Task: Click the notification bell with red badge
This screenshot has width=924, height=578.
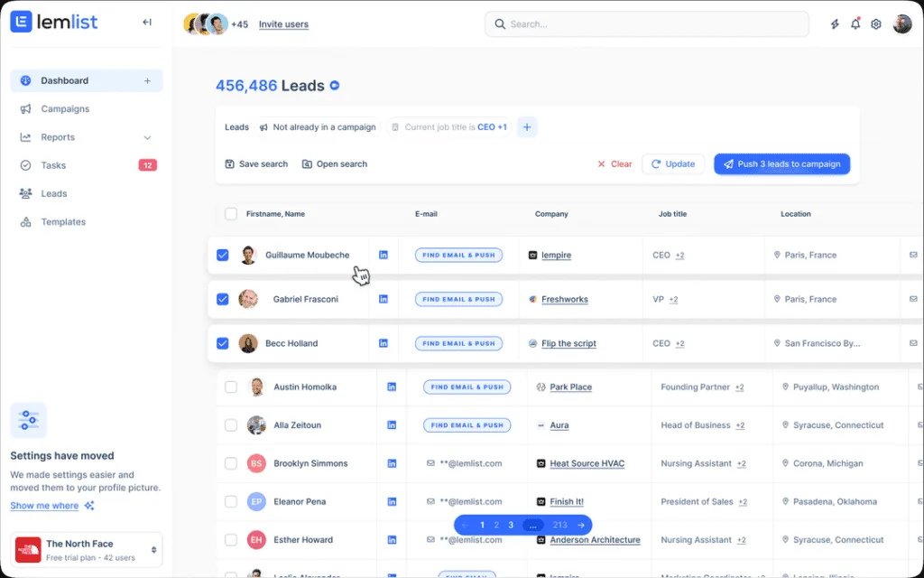Action: 855,23
